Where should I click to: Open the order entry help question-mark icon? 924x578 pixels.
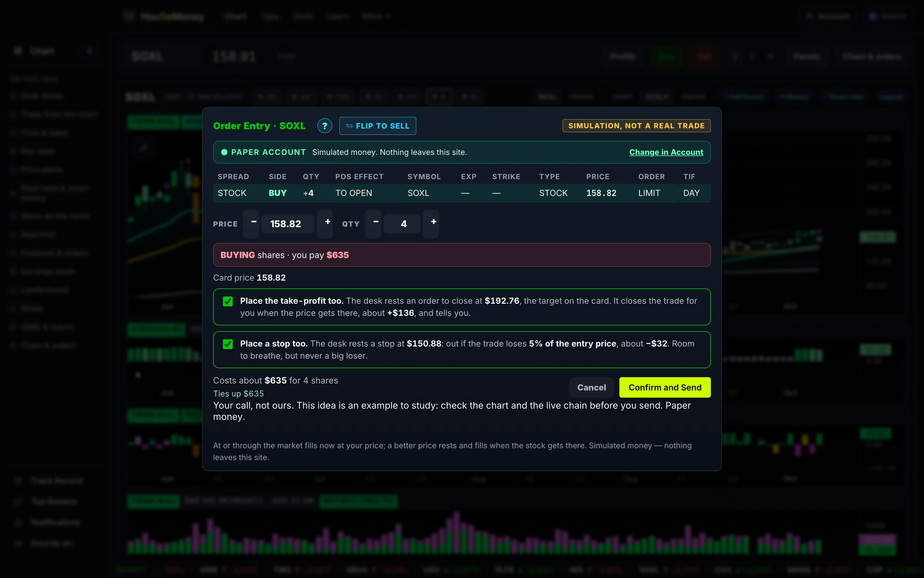coord(325,126)
